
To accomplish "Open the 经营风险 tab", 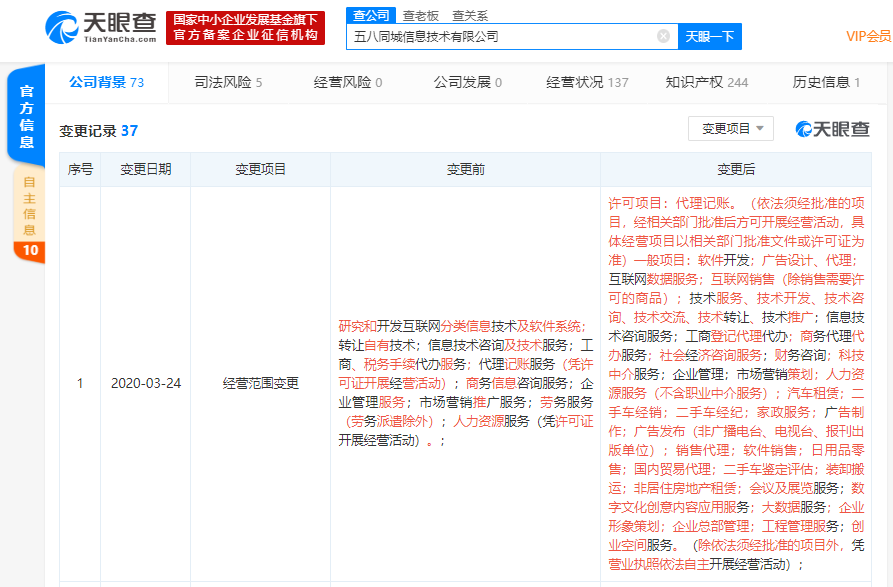I will pyautogui.click(x=348, y=82).
